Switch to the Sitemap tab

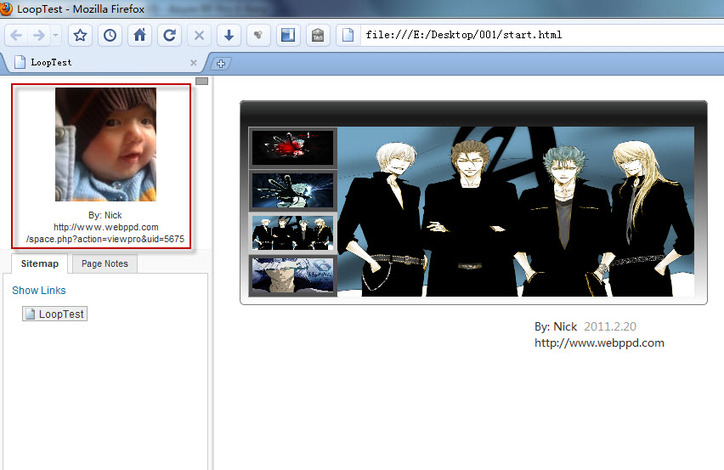pyautogui.click(x=40, y=264)
